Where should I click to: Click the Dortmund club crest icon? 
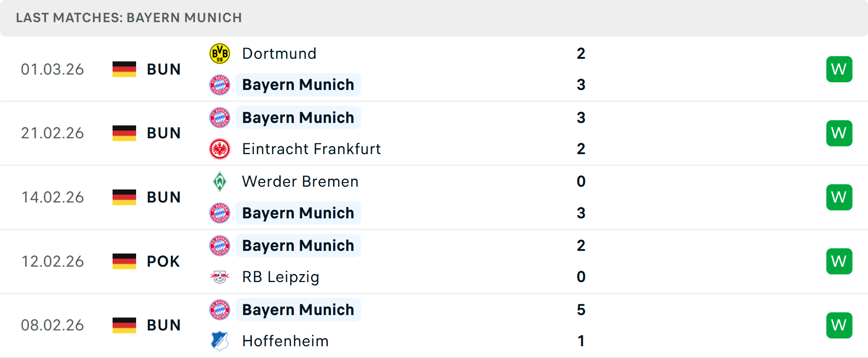click(x=220, y=53)
